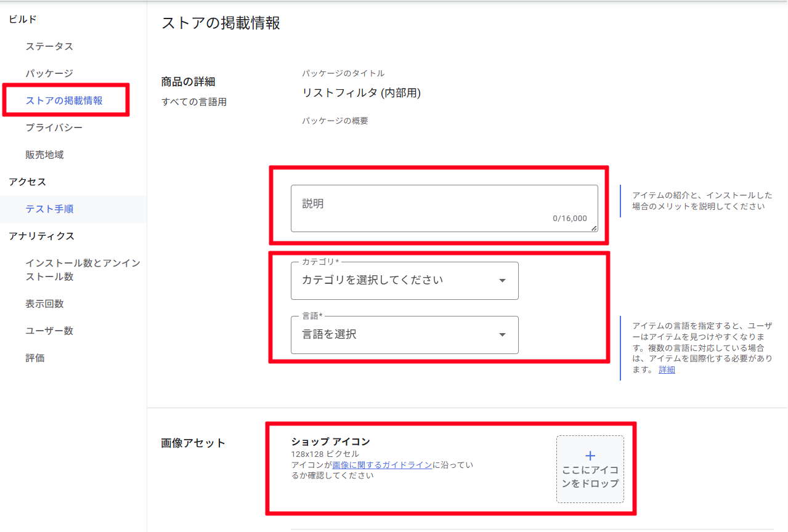
Task: Open ユーザー数 analytics page
Action: [49, 331]
